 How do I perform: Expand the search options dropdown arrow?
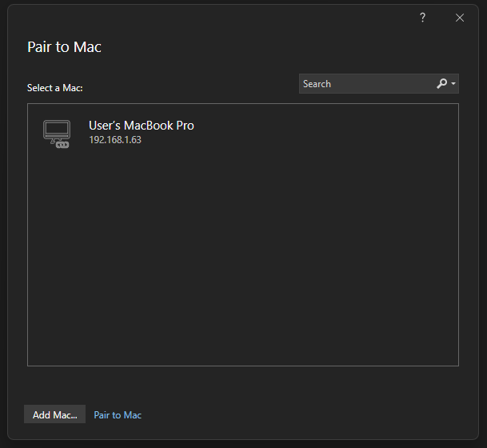453,84
